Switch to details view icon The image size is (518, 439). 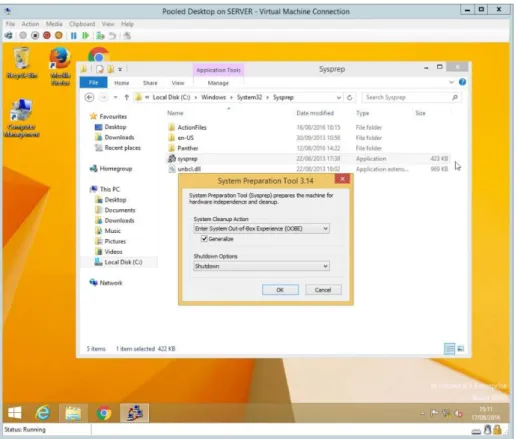pos(449,349)
